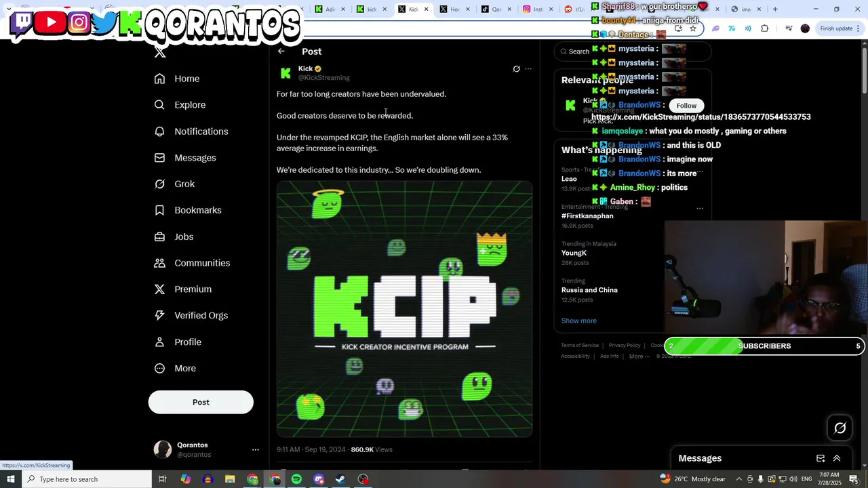Bookmark this page with the star icon
The image size is (868, 488).
coord(693,28)
